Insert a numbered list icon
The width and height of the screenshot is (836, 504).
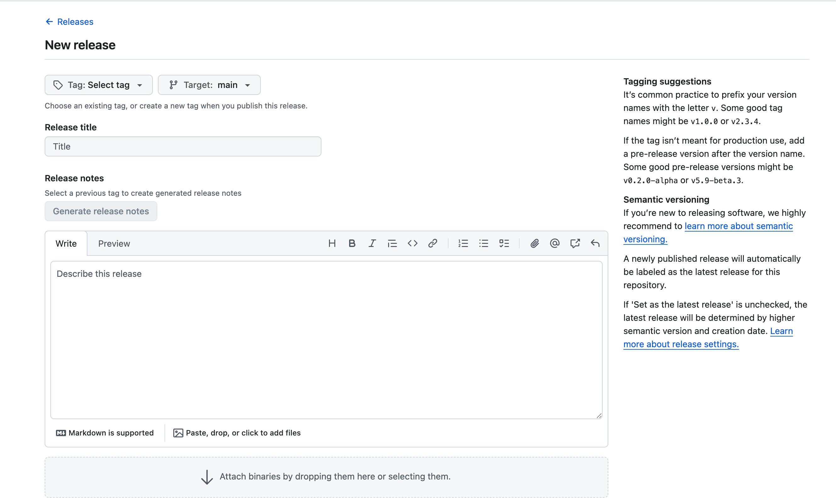click(x=463, y=243)
